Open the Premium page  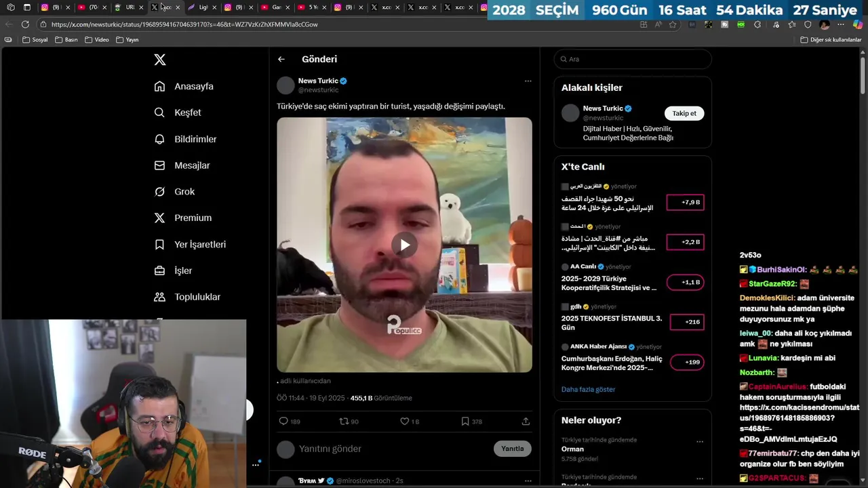182,218
